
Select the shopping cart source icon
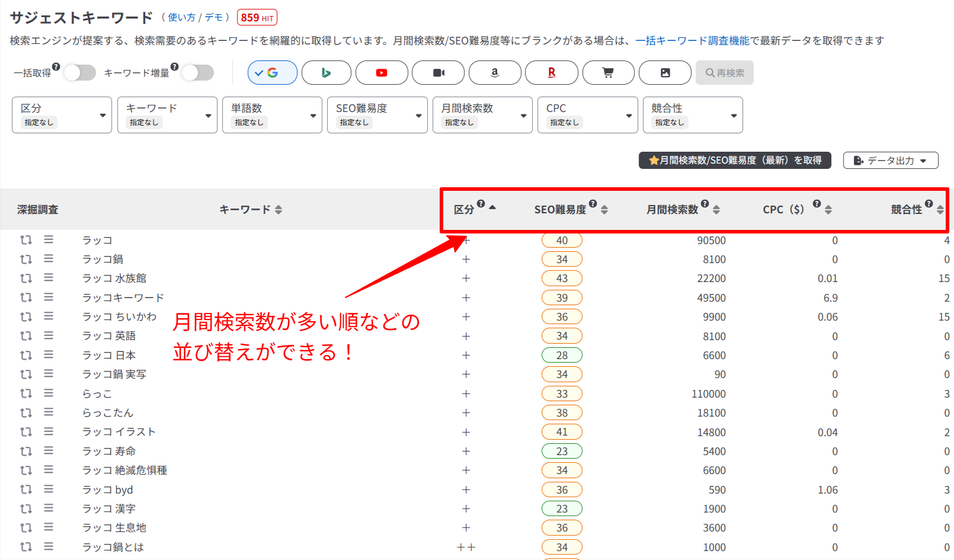[x=608, y=73]
